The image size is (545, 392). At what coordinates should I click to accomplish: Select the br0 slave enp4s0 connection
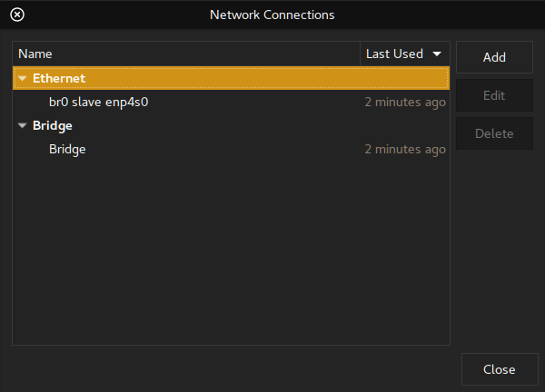click(x=231, y=102)
